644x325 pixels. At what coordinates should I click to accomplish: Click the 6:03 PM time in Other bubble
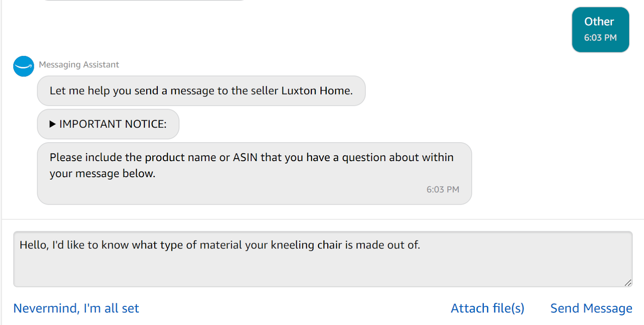pos(600,38)
